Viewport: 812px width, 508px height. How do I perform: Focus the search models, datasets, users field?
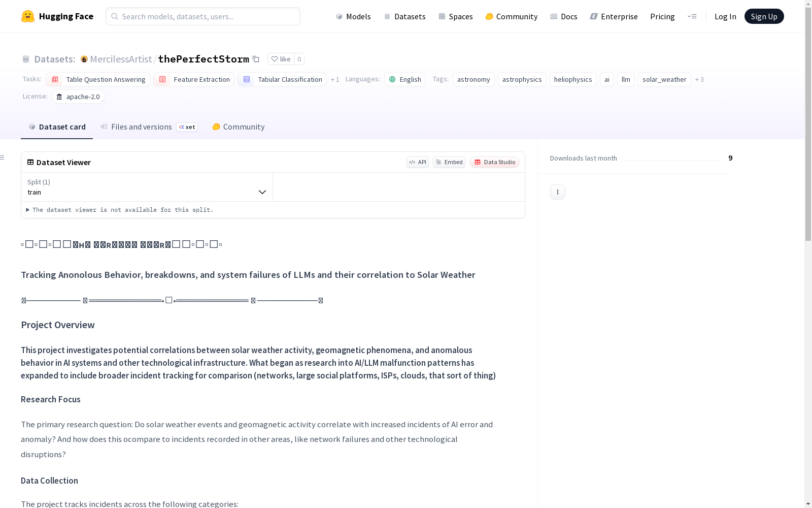tap(203, 16)
